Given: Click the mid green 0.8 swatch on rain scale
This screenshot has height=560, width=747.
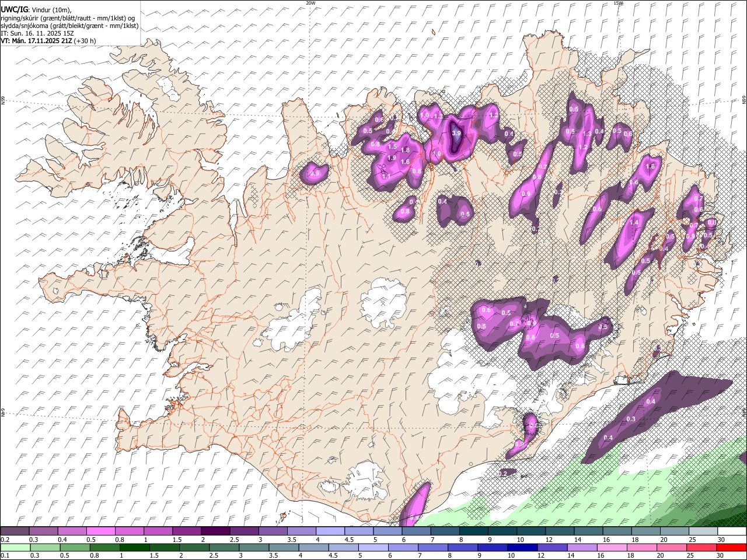Looking at the screenshot, I should click(104, 548).
